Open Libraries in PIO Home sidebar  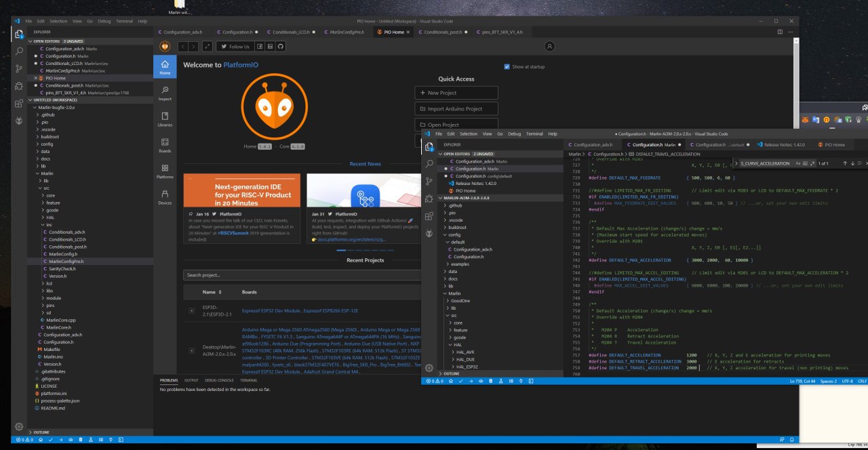click(165, 119)
